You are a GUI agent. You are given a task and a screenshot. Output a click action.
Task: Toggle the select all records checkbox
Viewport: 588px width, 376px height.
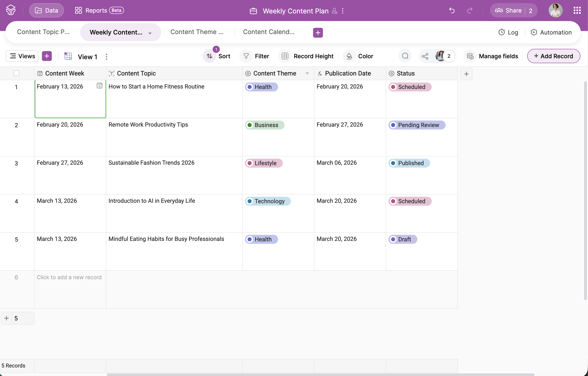(x=16, y=73)
